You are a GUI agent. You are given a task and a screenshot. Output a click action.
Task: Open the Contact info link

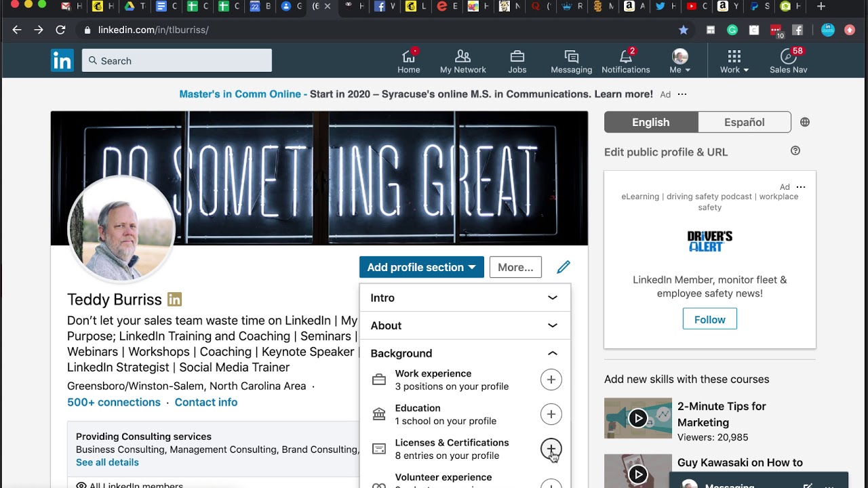click(x=205, y=402)
